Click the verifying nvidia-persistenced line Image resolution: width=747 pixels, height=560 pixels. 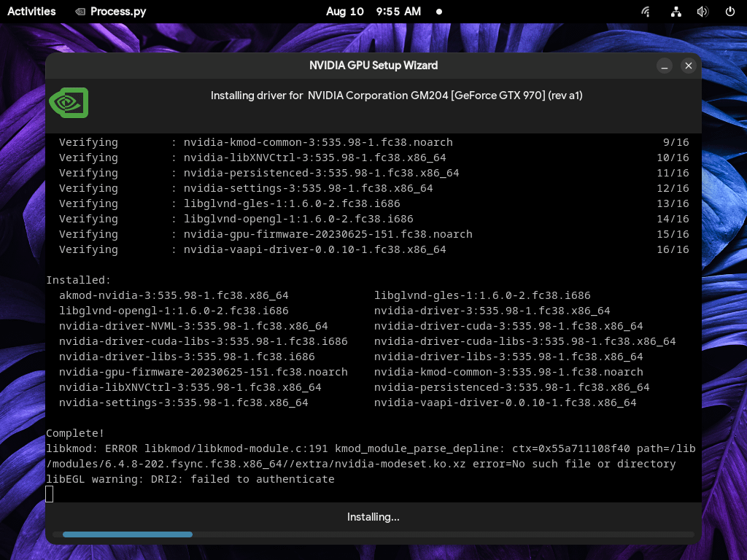[x=374, y=173]
